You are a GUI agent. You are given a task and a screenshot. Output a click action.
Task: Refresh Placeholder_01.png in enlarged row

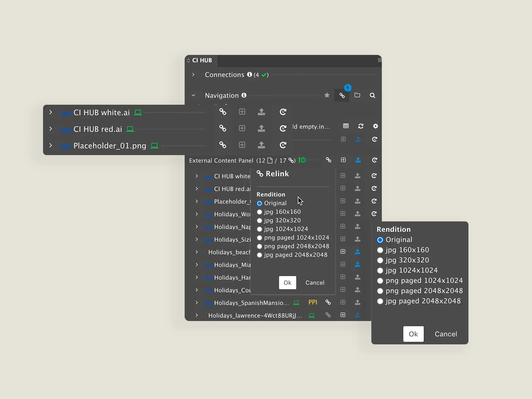click(x=283, y=145)
